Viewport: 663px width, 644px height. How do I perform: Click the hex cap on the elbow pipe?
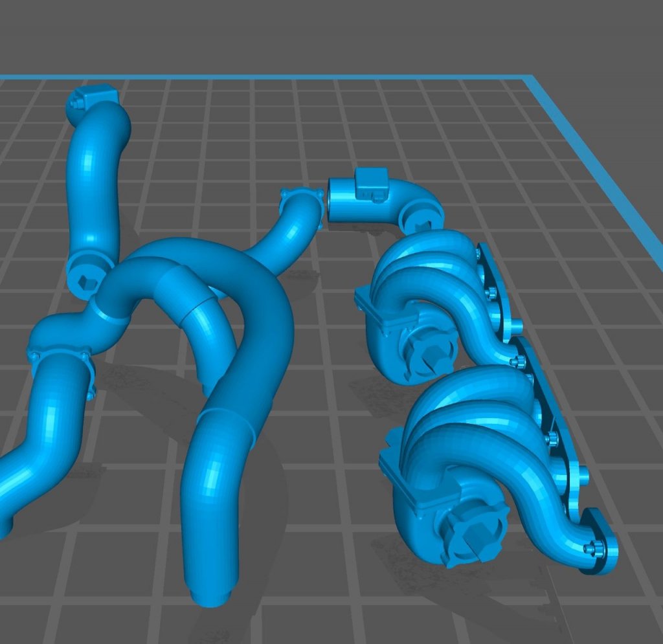pos(422,224)
